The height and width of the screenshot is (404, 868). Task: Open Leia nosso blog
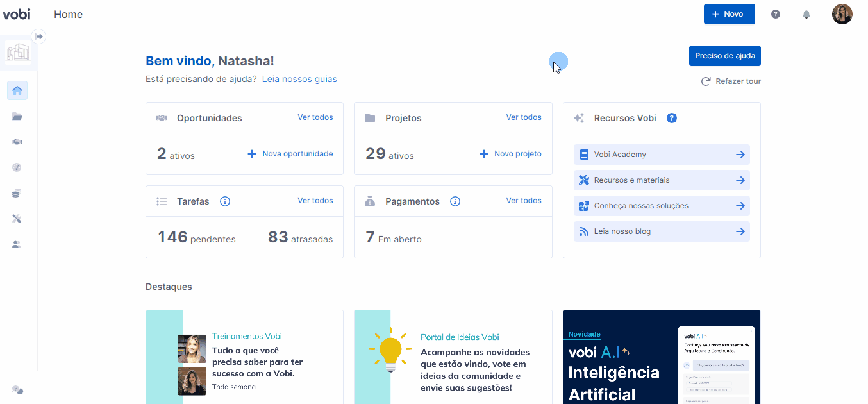pos(662,231)
